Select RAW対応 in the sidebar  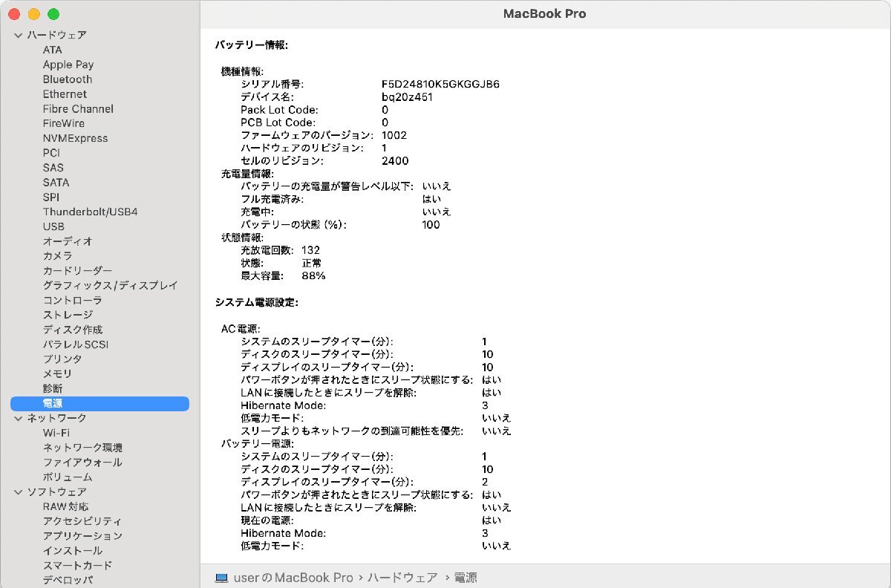pyautogui.click(x=65, y=506)
